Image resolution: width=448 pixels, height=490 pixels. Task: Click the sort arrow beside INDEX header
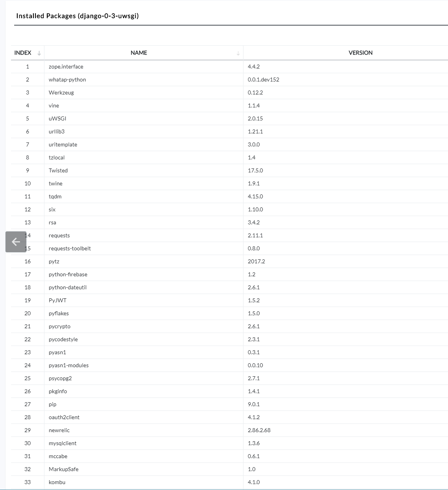pos(39,52)
